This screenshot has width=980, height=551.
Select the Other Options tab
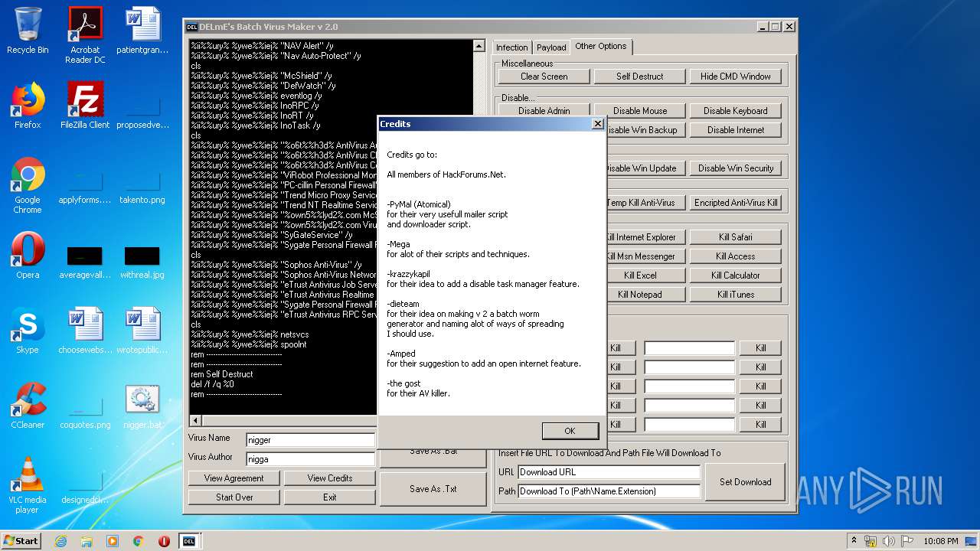coord(600,46)
